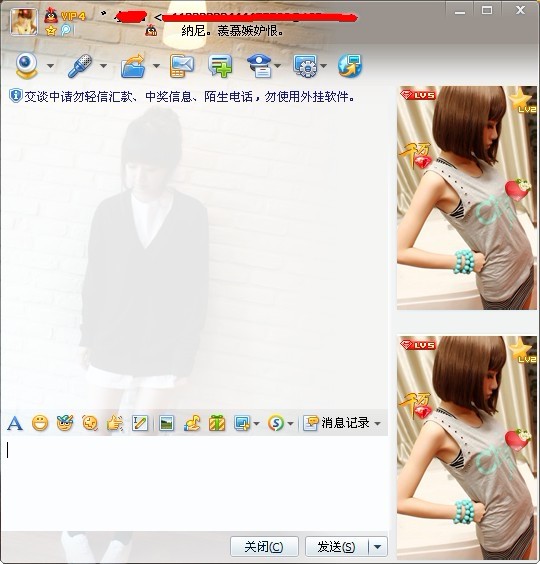This screenshot has width=540, height=564.
Task: Start a voice call with microphone icon
Action: (x=80, y=66)
